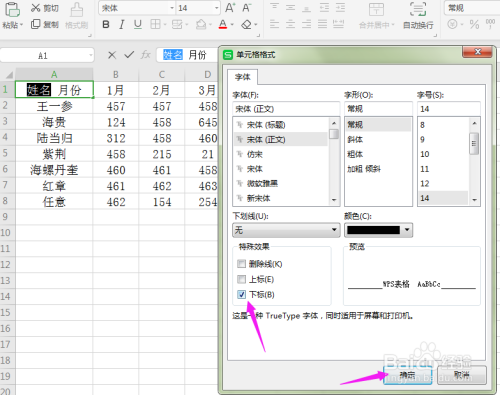Screen dimensions: 500x395
Task: Click the Format Painter (格式刷) icon
Action: pyautogui.click(x=77, y=10)
